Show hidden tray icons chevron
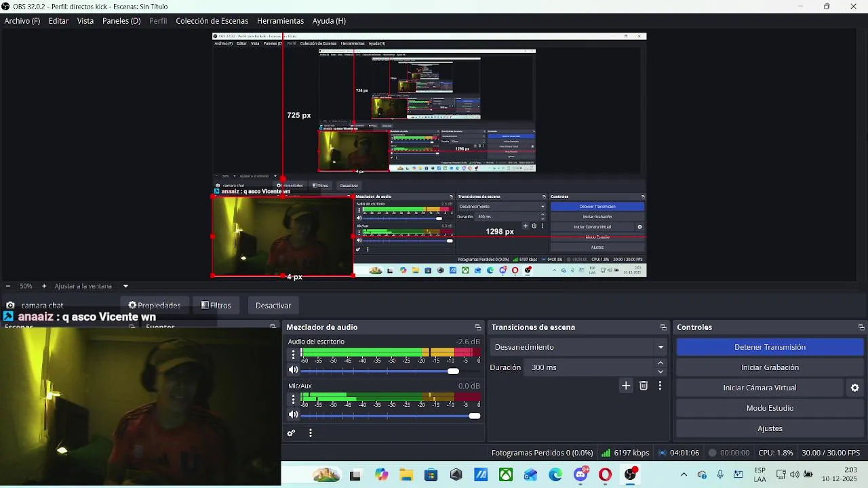This screenshot has width=868, height=488. [x=684, y=474]
